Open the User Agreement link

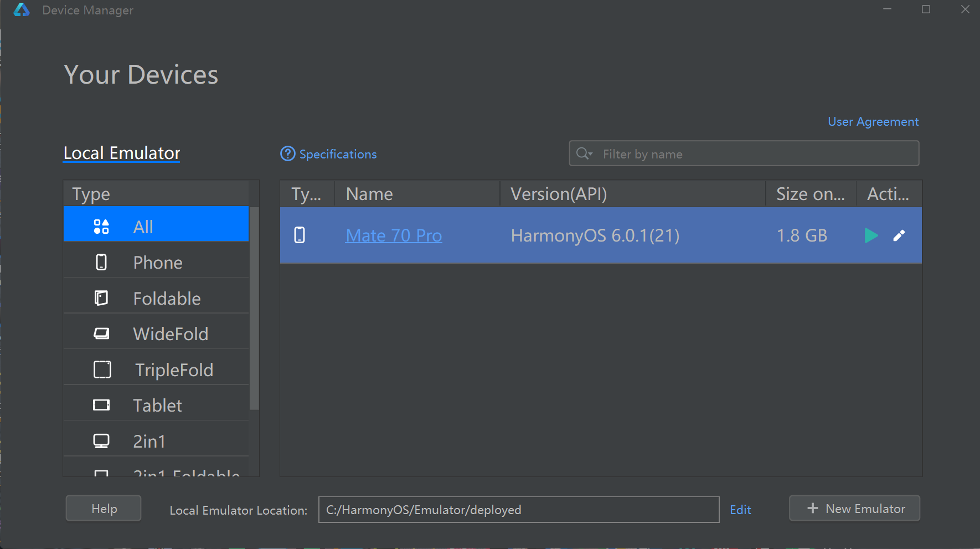[x=873, y=121]
